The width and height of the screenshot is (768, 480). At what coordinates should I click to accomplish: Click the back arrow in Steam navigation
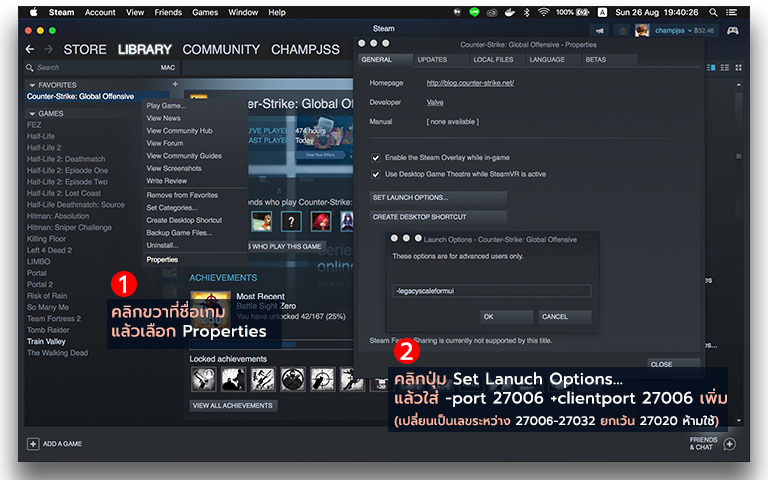point(30,49)
